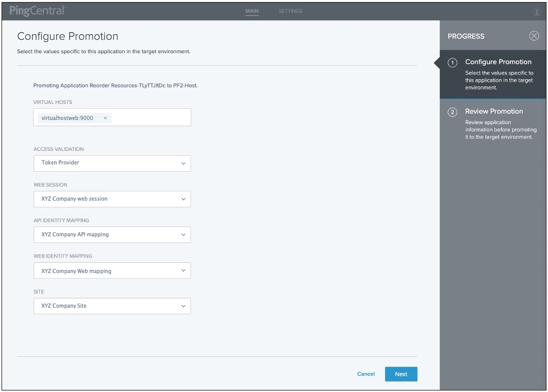The image size is (548, 392).
Task: Open the Web Identity Mapping dropdown
Action: [x=112, y=270]
